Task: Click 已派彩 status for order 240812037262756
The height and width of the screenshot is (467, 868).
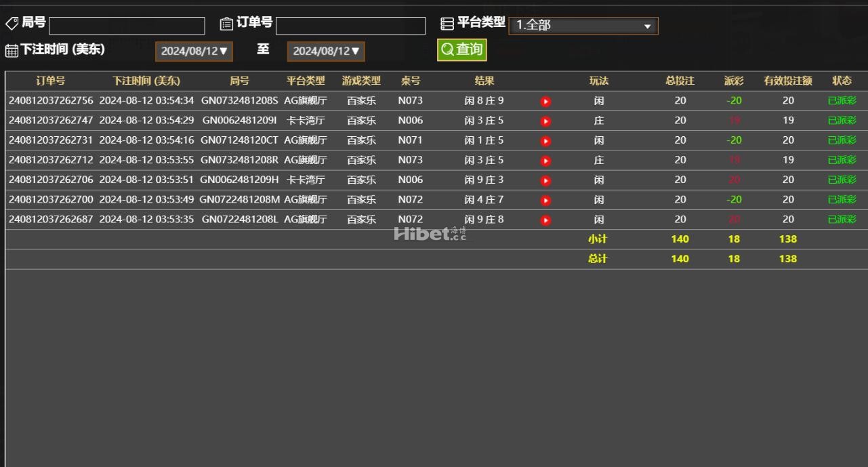Action: (842, 100)
